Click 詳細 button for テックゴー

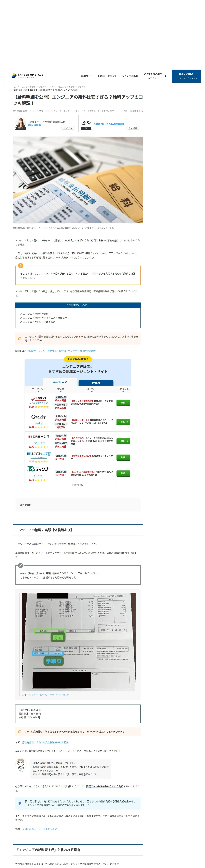(x=123, y=473)
